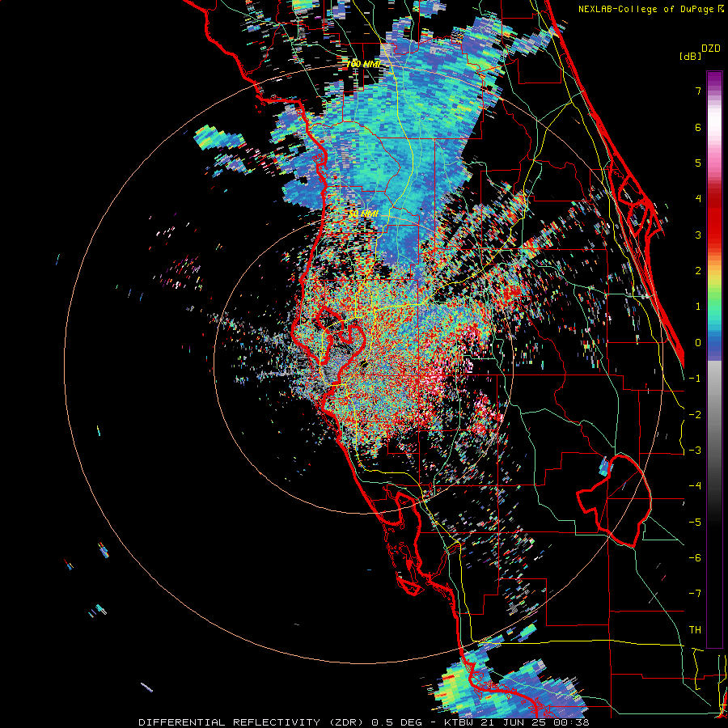
Task: Select the 1 tick label on the scale
Action: [698, 307]
